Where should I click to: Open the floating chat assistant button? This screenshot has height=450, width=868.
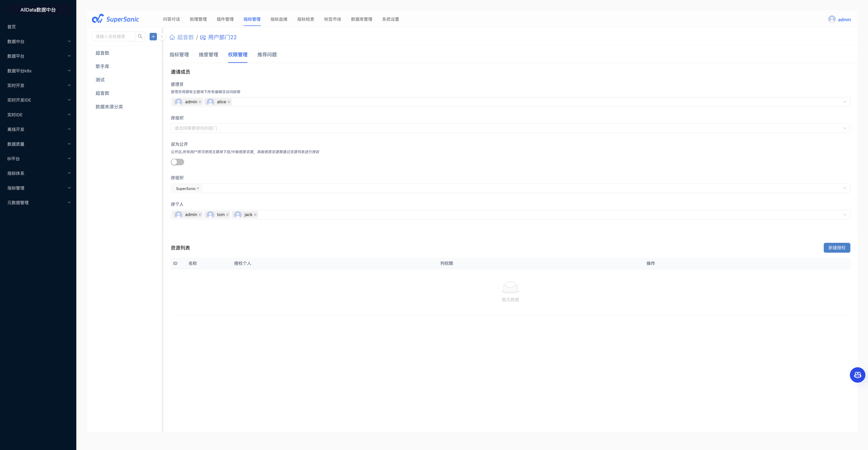point(857,375)
